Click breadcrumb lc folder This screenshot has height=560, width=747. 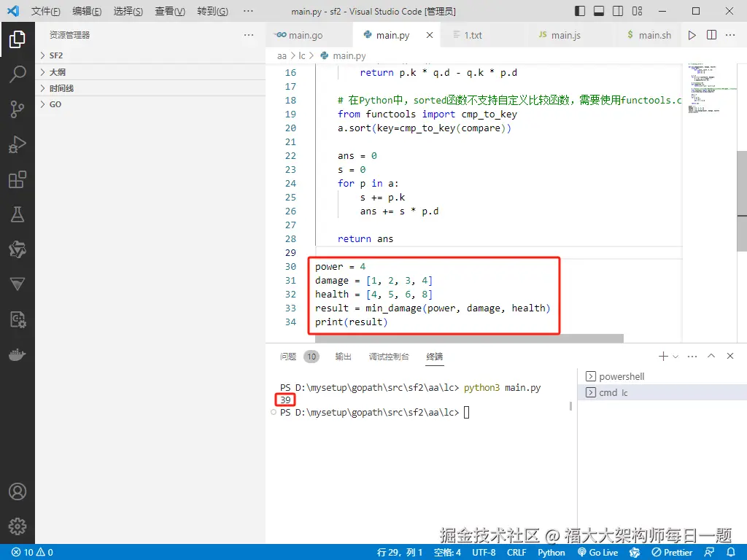(301, 55)
